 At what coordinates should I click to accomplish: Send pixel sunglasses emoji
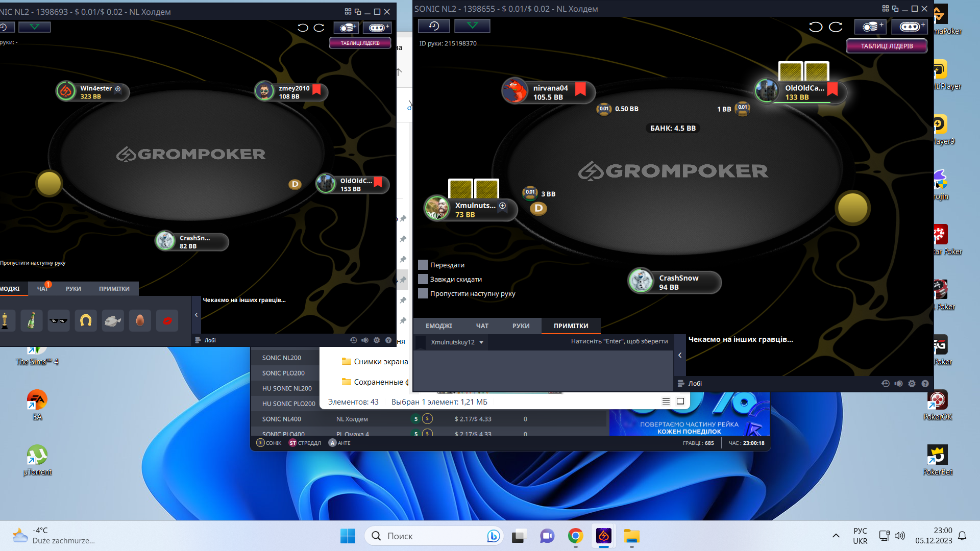(59, 320)
